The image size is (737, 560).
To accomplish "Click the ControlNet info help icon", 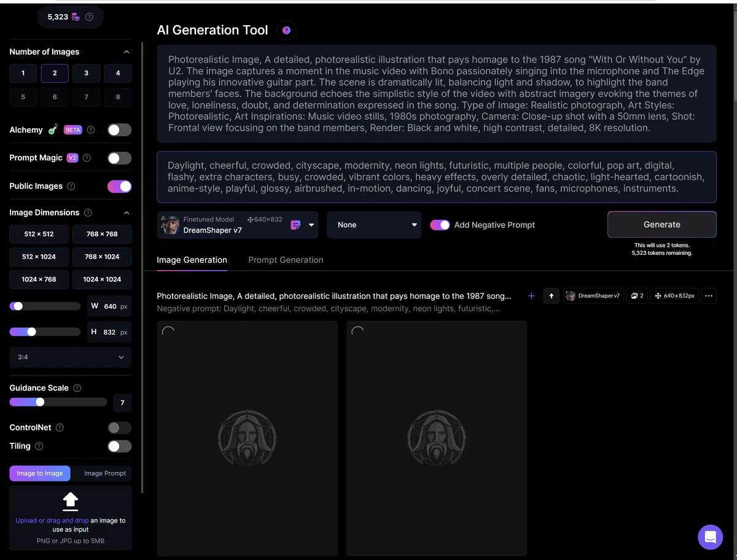I will point(60,427).
